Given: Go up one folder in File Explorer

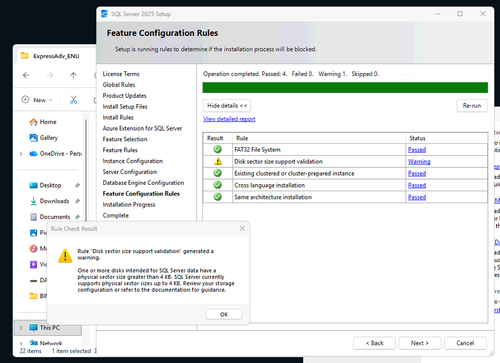Looking at the screenshot, I should pyautogui.click(x=73, y=75).
